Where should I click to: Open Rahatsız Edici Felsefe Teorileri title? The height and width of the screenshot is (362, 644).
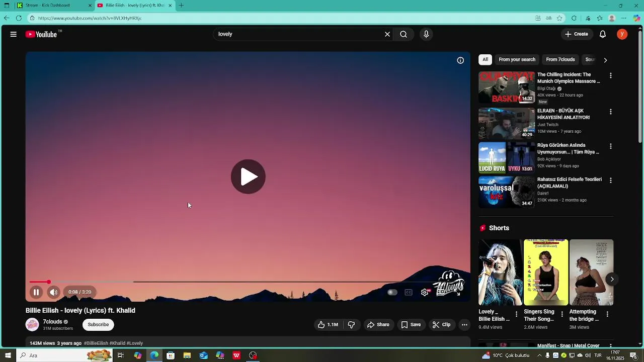(569, 183)
